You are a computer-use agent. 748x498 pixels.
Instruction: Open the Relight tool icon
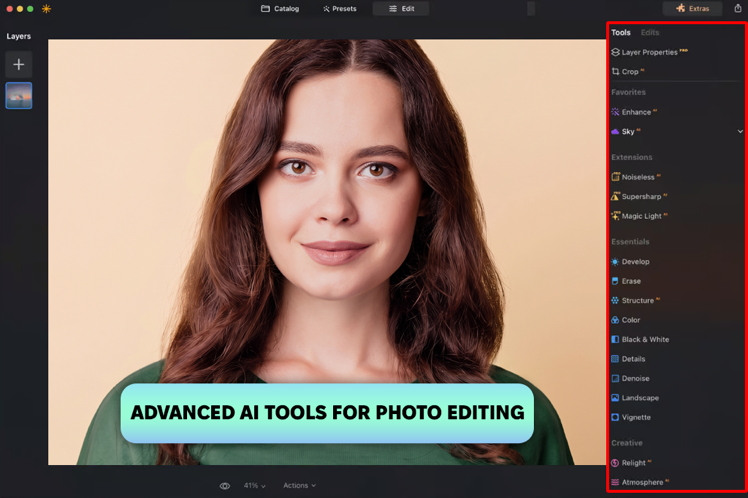615,463
